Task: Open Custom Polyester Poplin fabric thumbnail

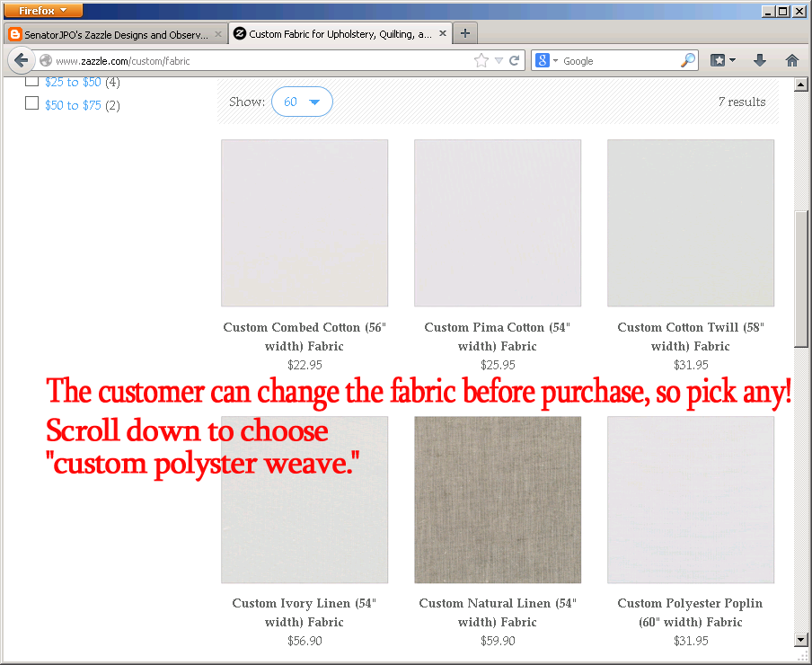Action: coord(691,500)
